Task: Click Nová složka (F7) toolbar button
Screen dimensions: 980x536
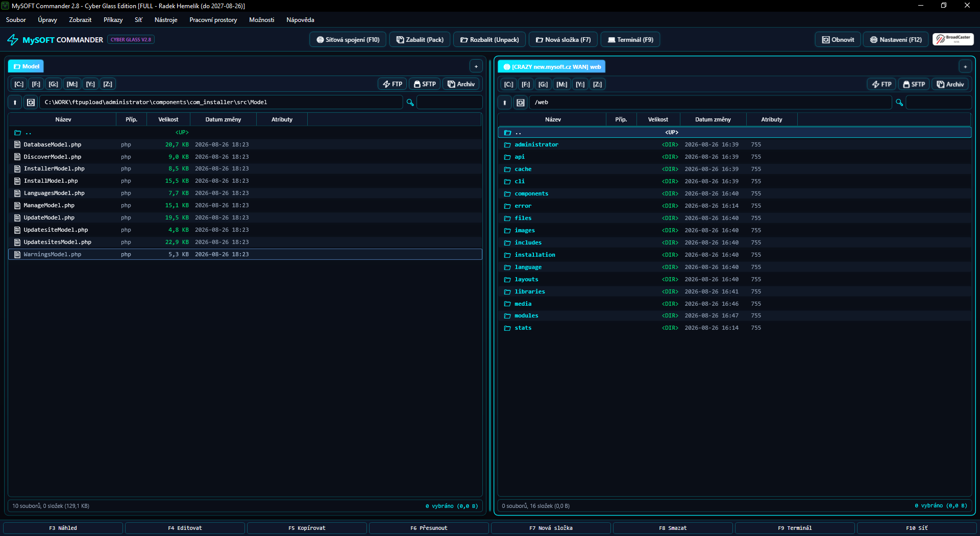Action: point(563,40)
